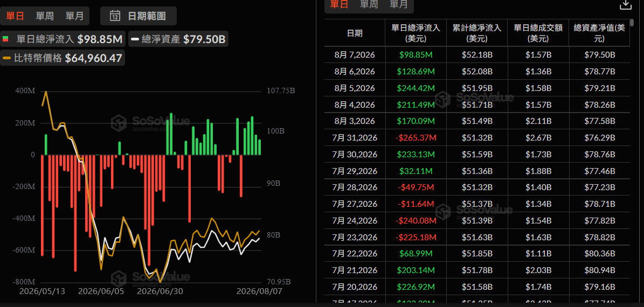Click the date cell 7月 22,2026
Screen dimensions: 644x307
coord(355,254)
